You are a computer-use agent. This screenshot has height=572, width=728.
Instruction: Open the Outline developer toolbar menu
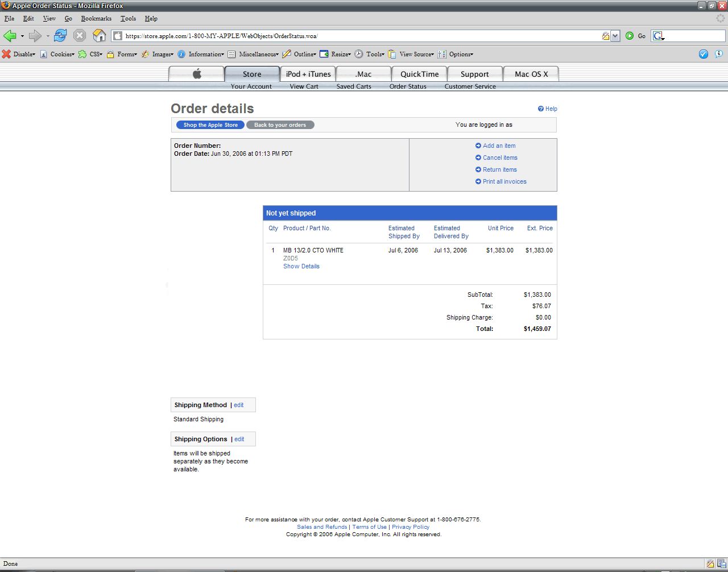[299, 54]
